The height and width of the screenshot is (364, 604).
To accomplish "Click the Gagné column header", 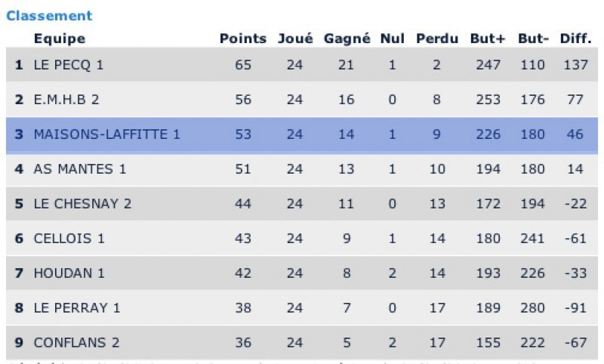I will point(347,39).
